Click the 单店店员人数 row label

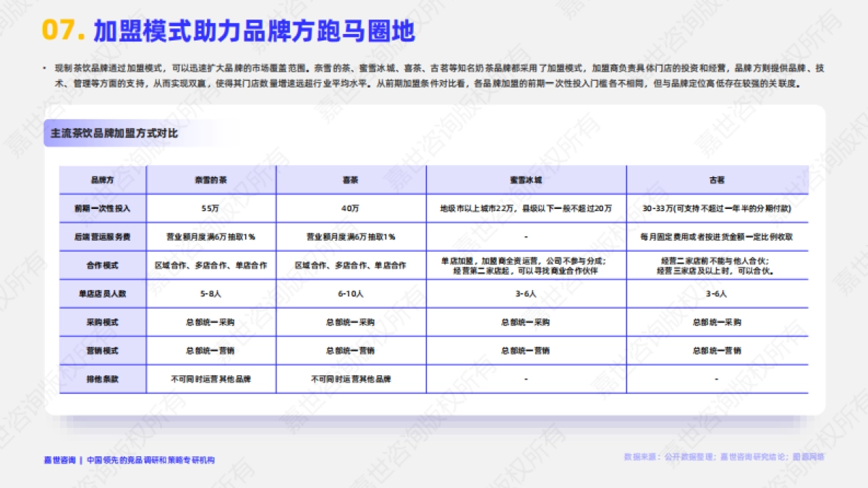tap(106, 294)
